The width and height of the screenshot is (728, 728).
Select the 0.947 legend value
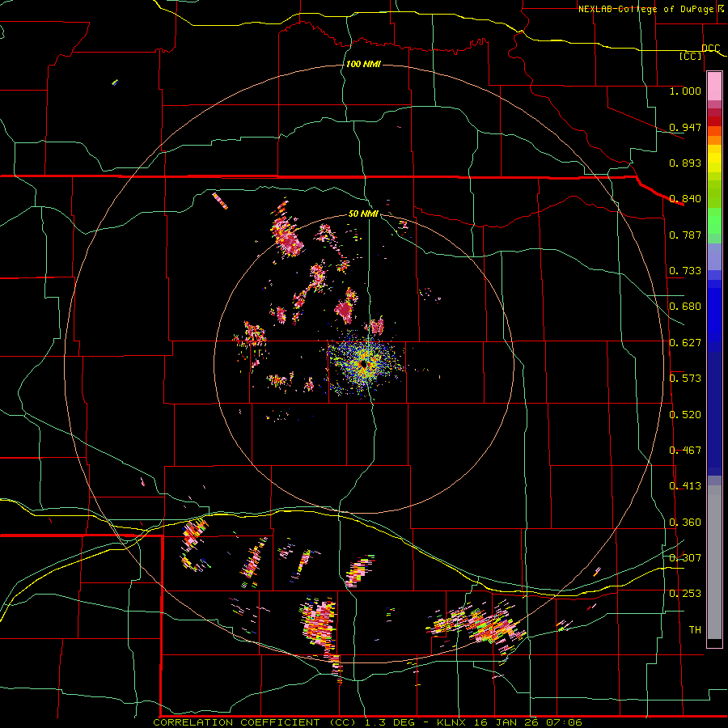pos(685,127)
